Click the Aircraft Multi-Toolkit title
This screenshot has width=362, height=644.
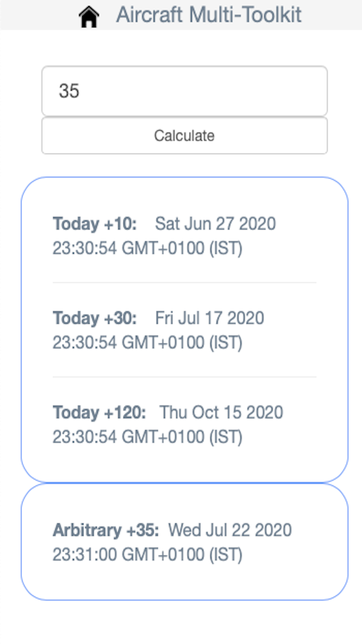(209, 15)
